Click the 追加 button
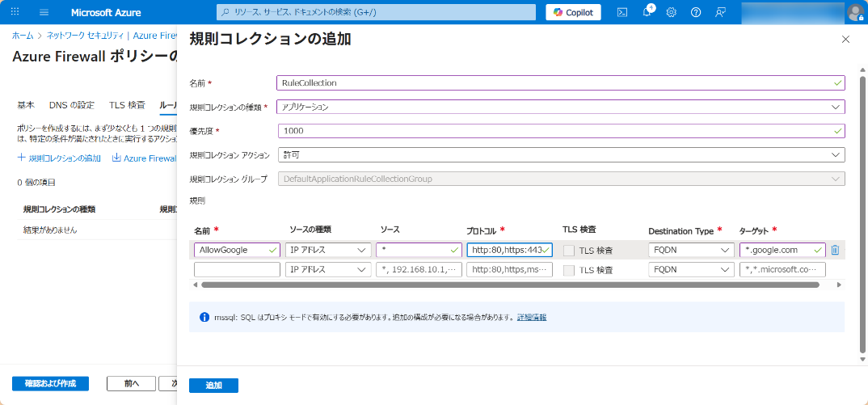The width and height of the screenshot is (868, 405). pos(213,386)
